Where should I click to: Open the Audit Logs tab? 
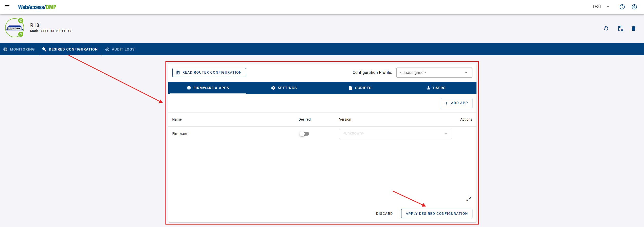pos(120,49)
